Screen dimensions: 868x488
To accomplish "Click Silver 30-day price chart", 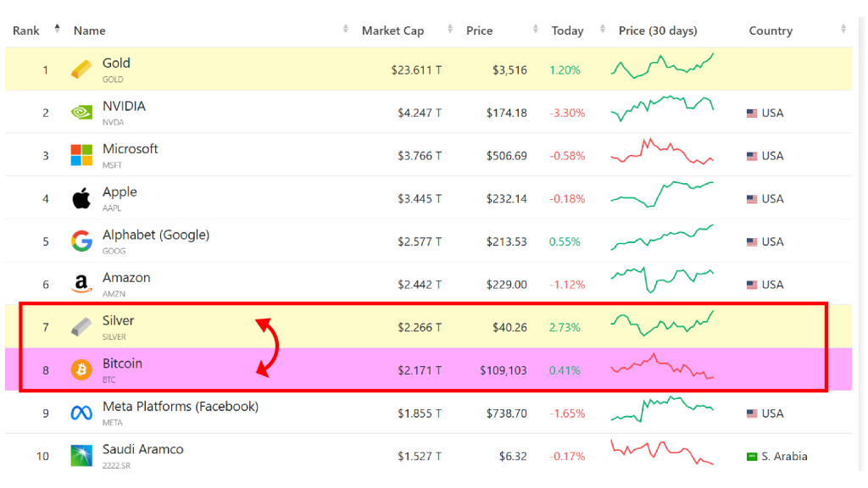I will [x=662, y=323].
